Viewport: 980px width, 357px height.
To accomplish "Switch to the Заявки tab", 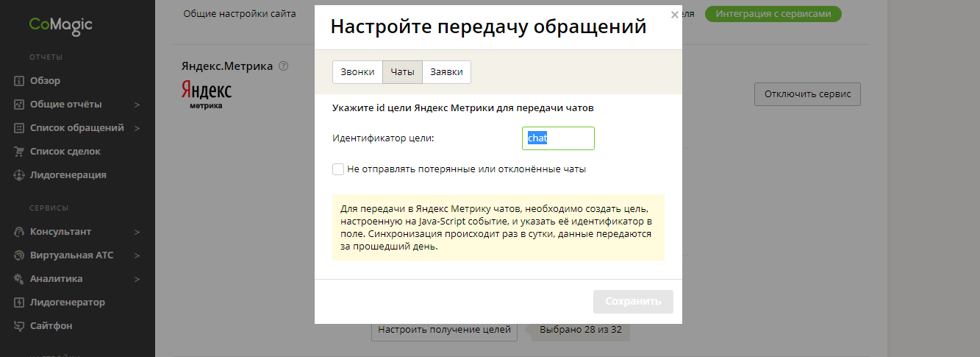I will click(446, 72).
